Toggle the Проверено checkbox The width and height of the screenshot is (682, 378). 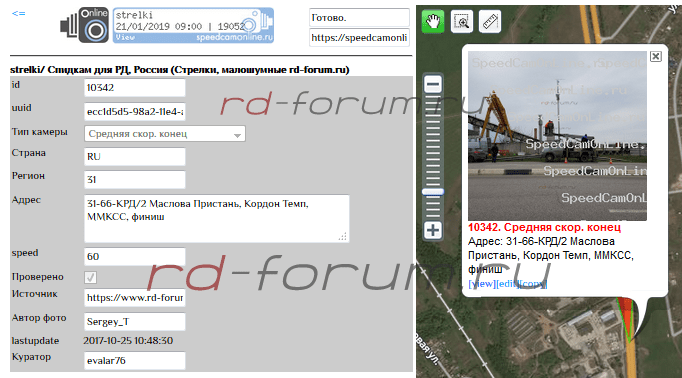[x=90, y=277]
